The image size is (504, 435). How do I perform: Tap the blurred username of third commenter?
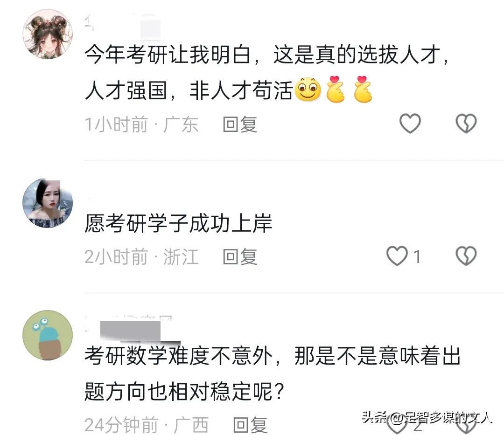[x=132, y=328]
